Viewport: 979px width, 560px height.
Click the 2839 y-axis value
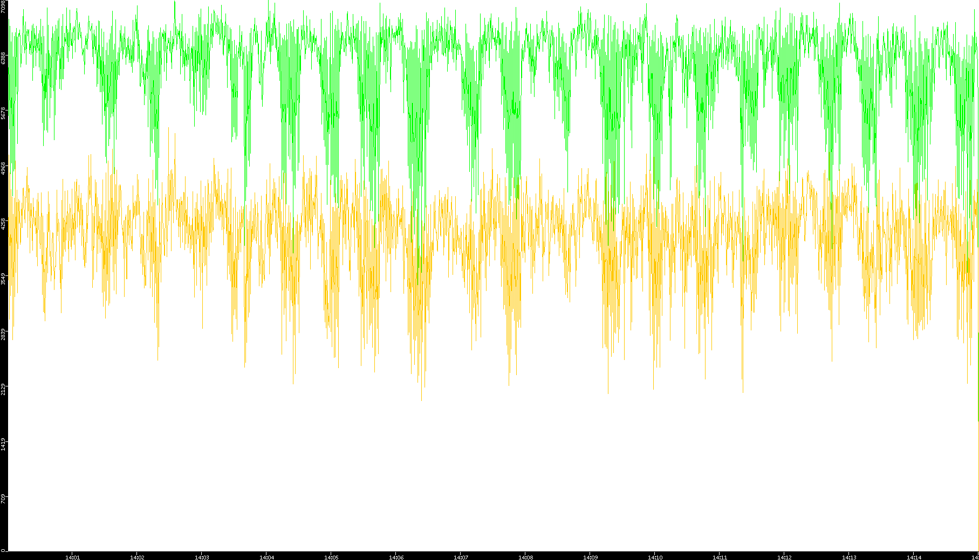coord(4,334)
